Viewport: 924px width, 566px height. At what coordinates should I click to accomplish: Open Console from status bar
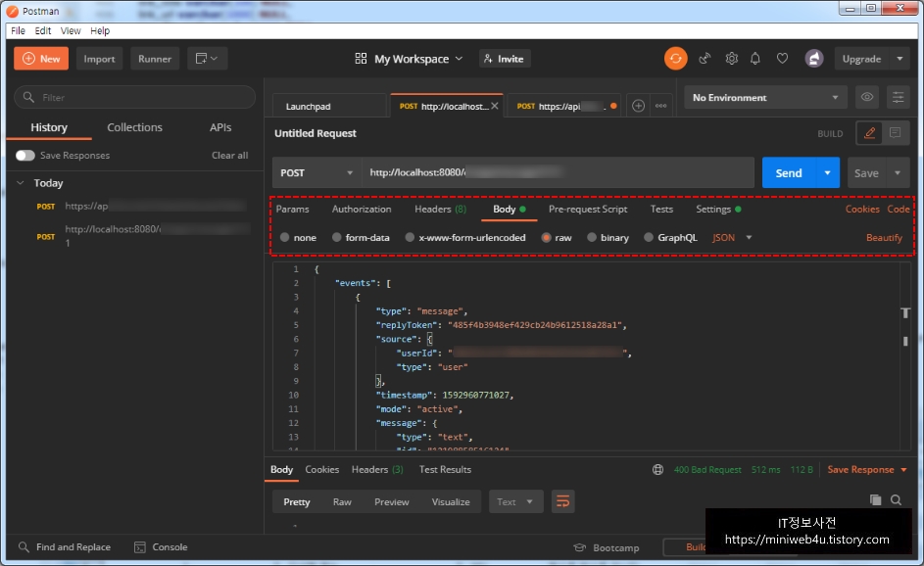coord(161,547)
